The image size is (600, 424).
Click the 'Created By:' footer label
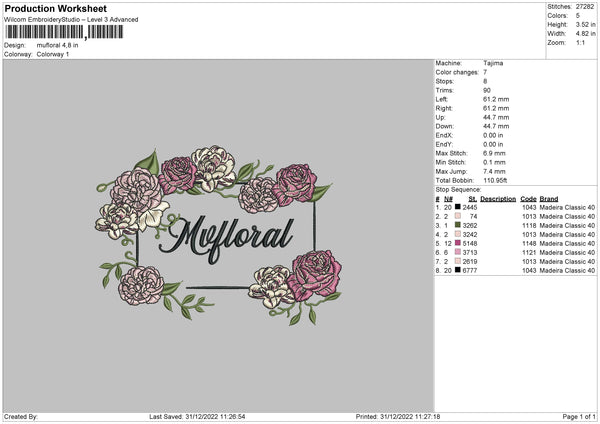(21, 416)
